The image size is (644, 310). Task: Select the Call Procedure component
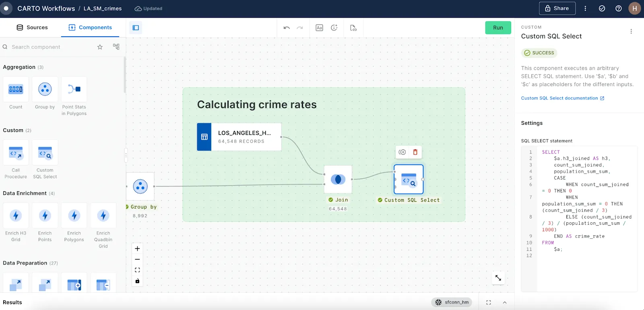point(16,153)
